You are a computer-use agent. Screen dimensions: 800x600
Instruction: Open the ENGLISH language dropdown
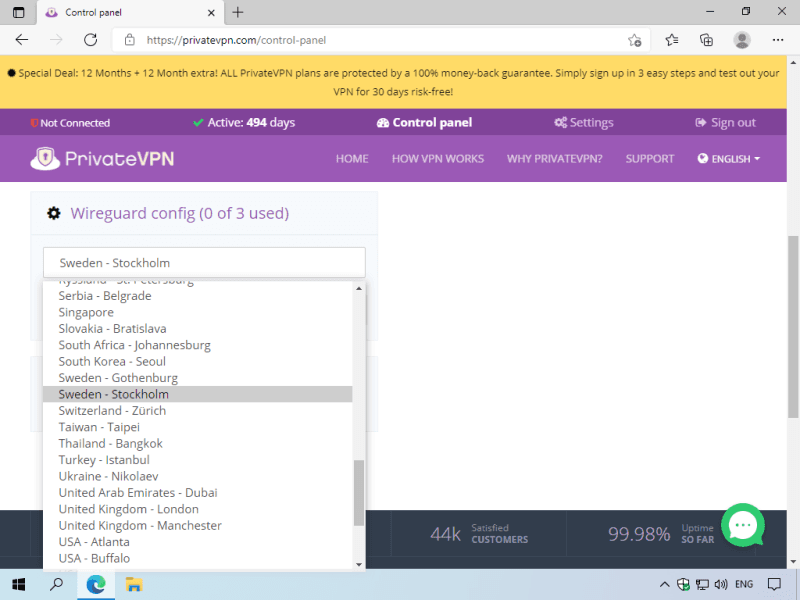tap(729, 159)
